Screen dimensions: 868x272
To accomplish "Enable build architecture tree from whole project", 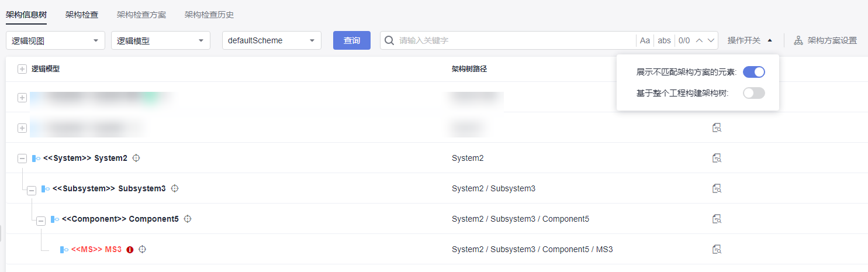I will pos(753,93).
